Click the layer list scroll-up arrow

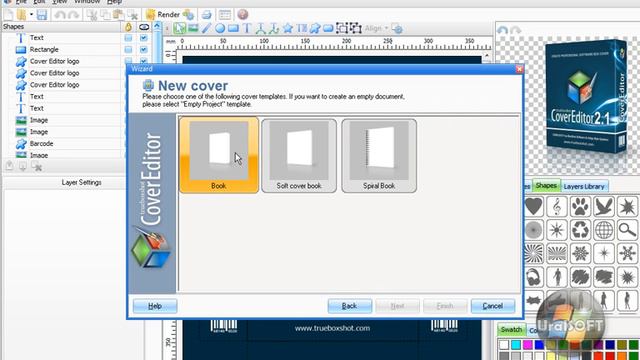coord(157,27)
